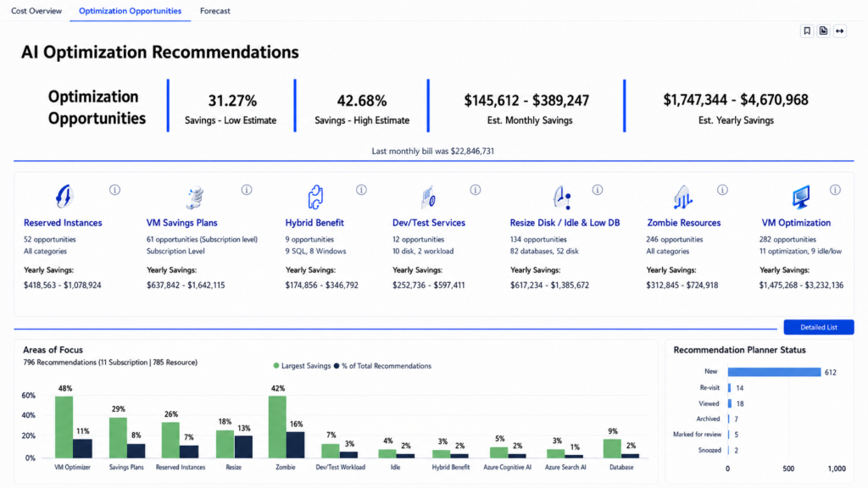Click the green Database 9% bar
This screenshot has height=488, width=868.
coord(612,449)
